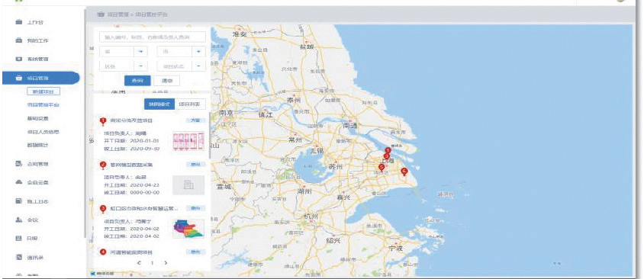Viewport: 644px width, 279px height.
Task: Expand the 项目状态 status dropdown
Action: pyautogui.click(x=199, y=66)
